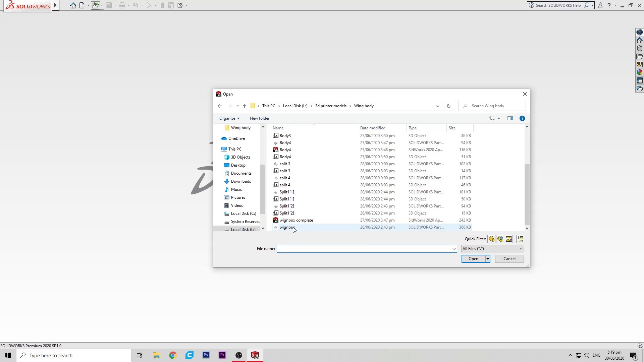Open the SOLIDWORKS Forum task pane tab
Image resolution: width=644 pixels, height=362 pixels.
(640, 88)
